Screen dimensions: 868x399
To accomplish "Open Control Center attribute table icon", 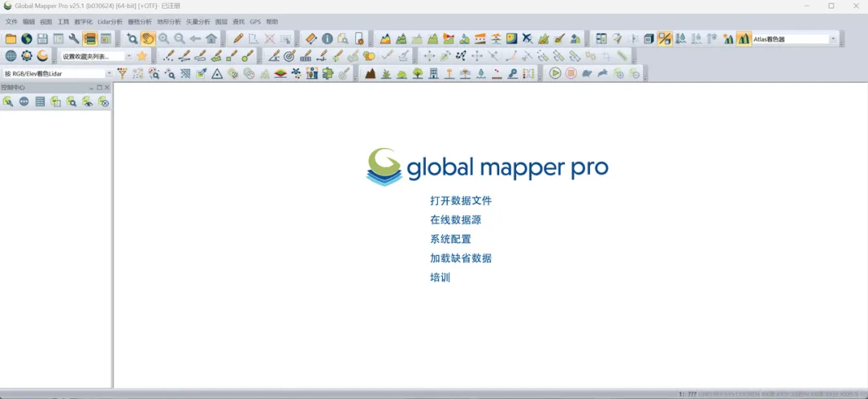I will (x=40, y=101).
